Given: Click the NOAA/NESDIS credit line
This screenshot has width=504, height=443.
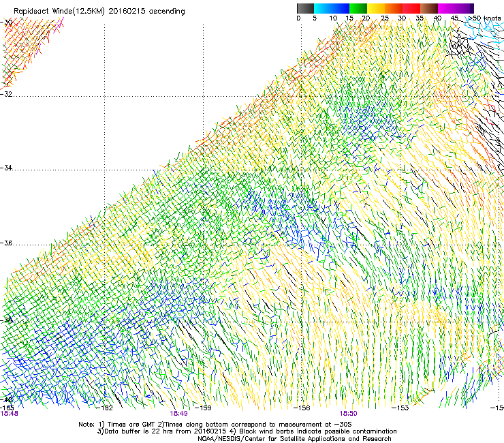Looking at the screenshot, I should point(294,439).
